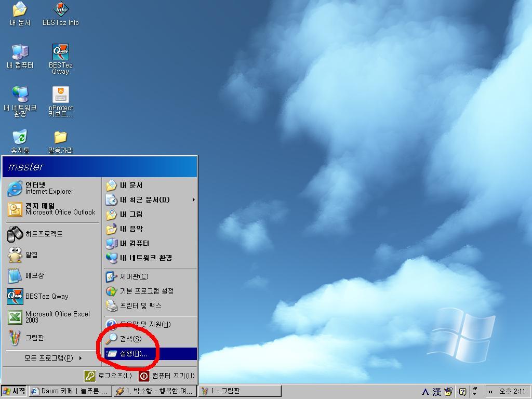Screen dimensions: 532x399
Task: Click the IME pad icon in language bar
Action: click(448, 392)
